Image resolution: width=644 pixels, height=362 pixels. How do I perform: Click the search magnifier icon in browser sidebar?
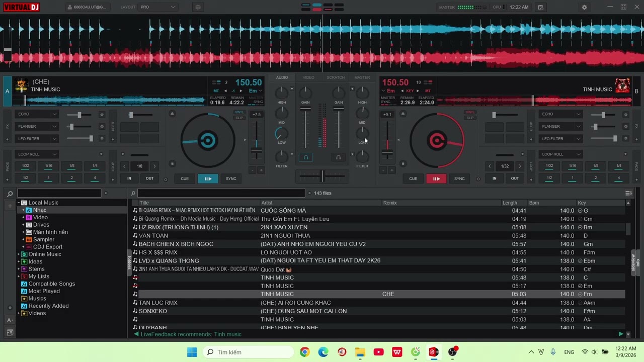click(10, 194)
